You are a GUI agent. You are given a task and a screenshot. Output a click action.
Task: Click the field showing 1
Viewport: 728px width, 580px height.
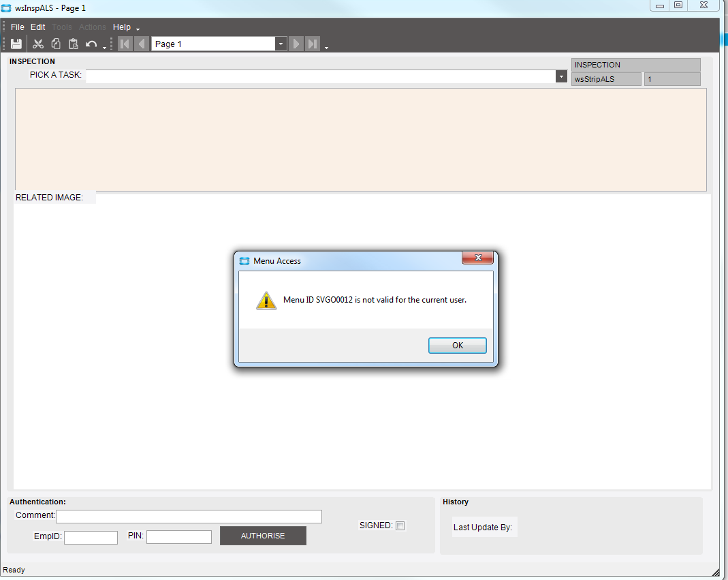(x=672, y=79)
